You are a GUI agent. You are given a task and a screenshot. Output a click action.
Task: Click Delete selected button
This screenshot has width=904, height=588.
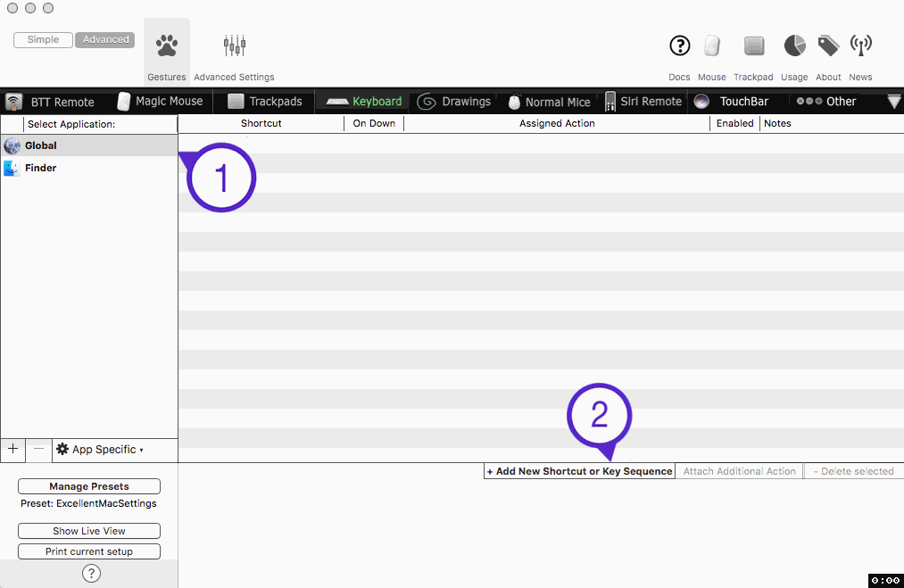click(854, 471)
